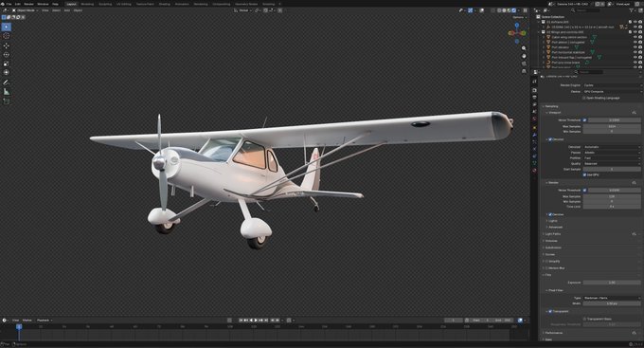Open the viewport View menu
Viewport: 644px width, 348px height.
[45, 10]
